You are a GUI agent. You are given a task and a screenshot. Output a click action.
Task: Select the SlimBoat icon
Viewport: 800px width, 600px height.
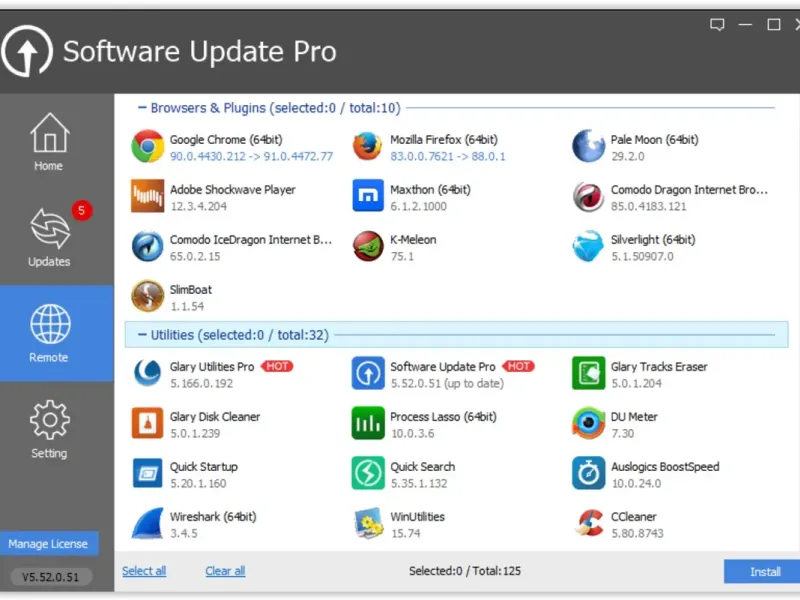(147, 296)
